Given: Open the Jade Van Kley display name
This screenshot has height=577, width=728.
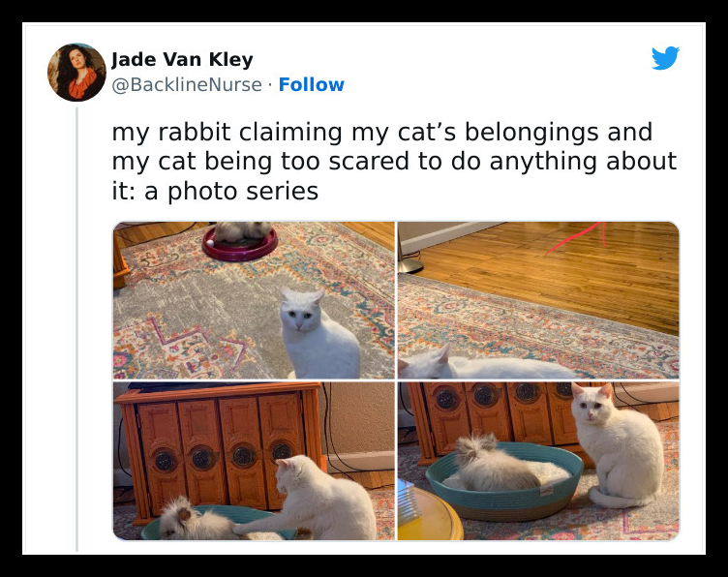Looking at the screenshot, I should point(182,59).
